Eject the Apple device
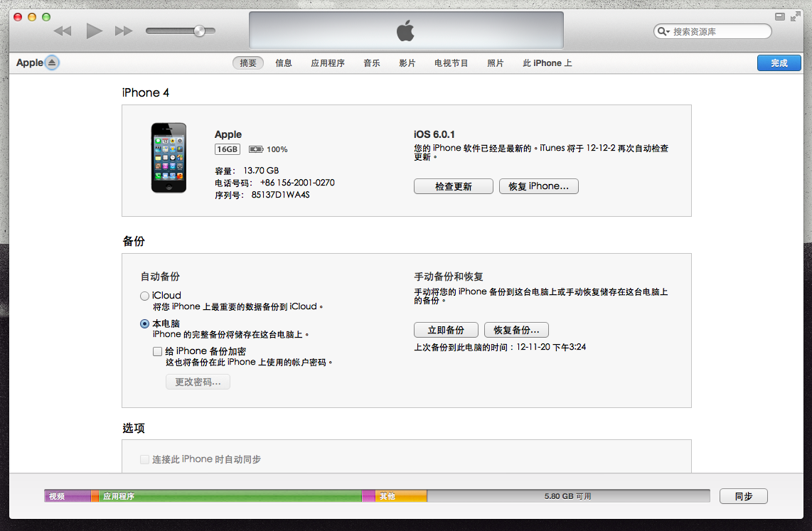Screen dimensions: 812x531 coord(52,63)
